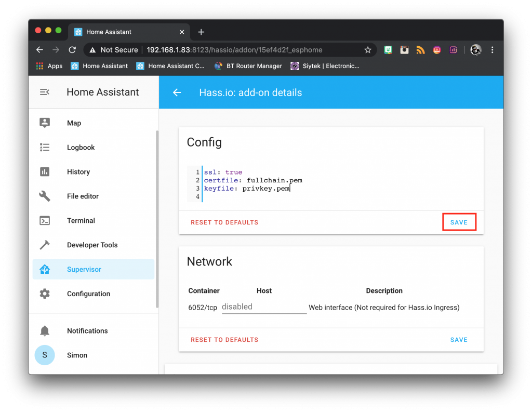Open the Chrome three-dot menu

493,50
